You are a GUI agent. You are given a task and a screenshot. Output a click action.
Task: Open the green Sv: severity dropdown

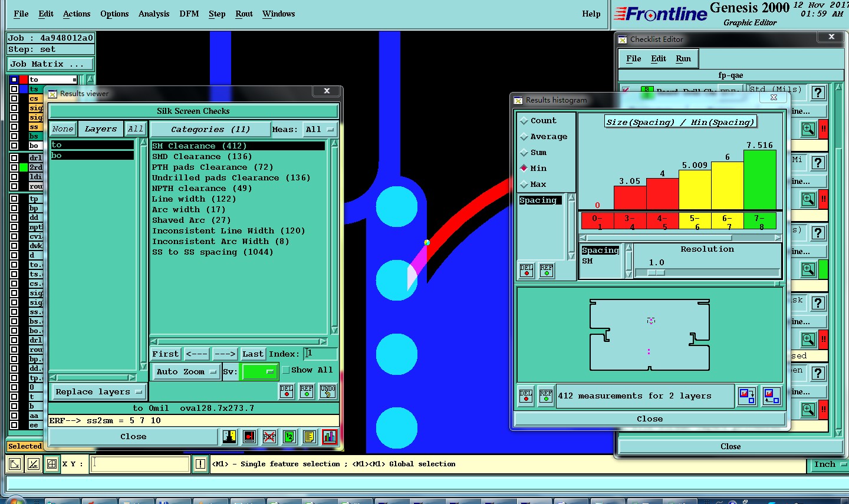click(260, 371)
